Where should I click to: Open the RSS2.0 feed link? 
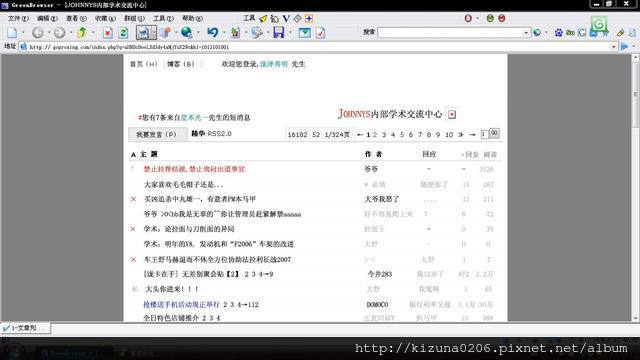point(220,134)
